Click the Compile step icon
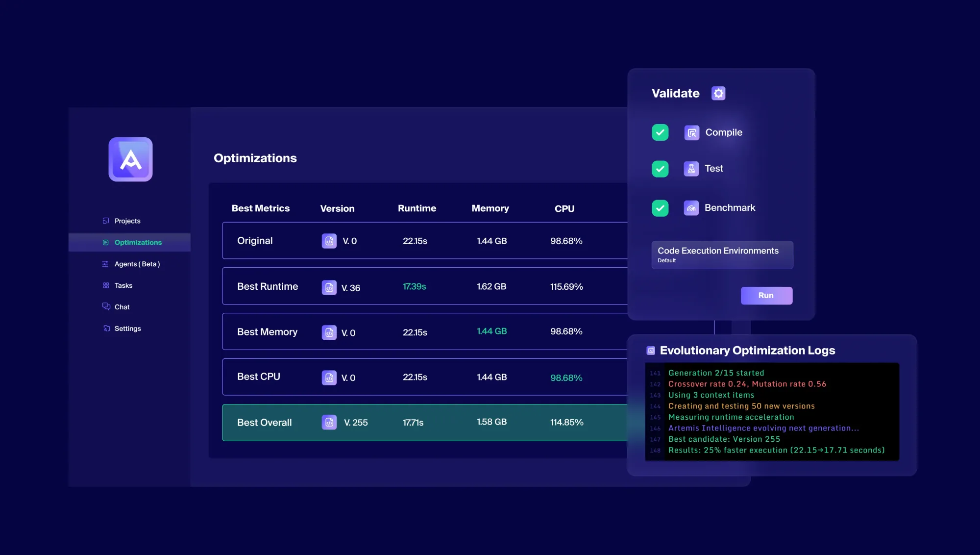Screen dimensions: 980x555 [x=691, y=132]
